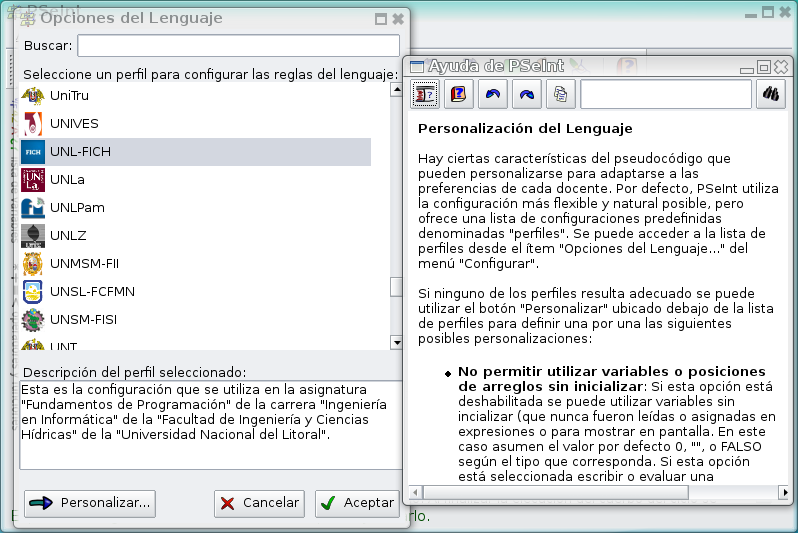The image size is (798, 533).
Task: Click the UNSL-FCFMN profile logo icon
Action: click(x=33, y=292)
